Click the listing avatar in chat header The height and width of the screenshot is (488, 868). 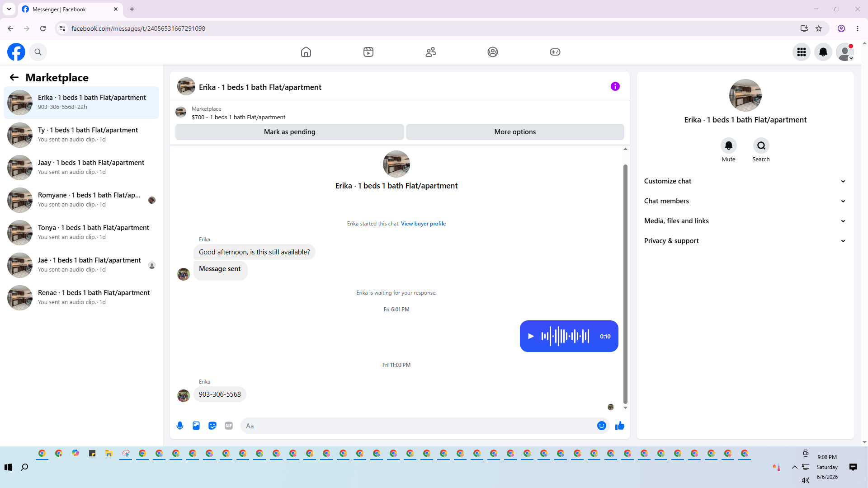click(186, 86)
